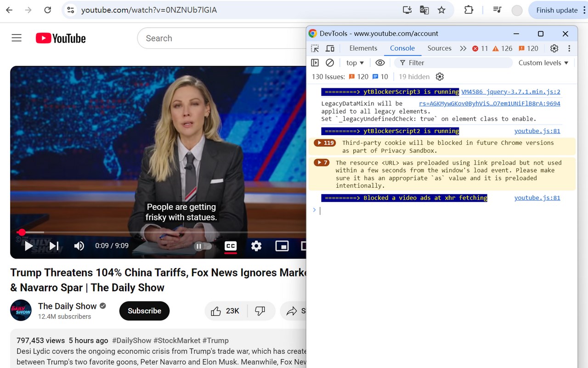Open the top execution context dropdown
This screenshot has width=588, height=368.
(354, 63)
